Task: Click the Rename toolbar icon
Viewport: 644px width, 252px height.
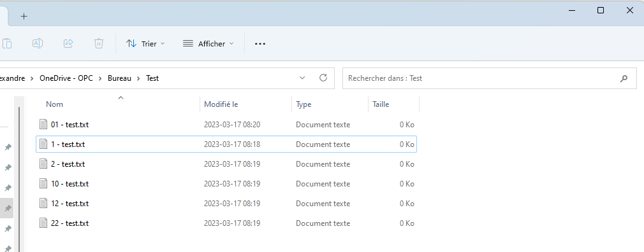Action: pos(38,43)
